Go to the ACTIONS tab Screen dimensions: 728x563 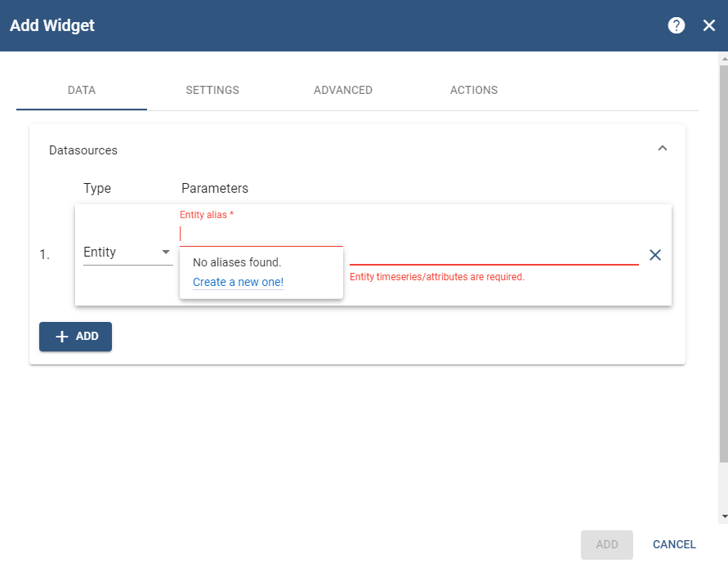pyautogui.click(x=474, y=90)
